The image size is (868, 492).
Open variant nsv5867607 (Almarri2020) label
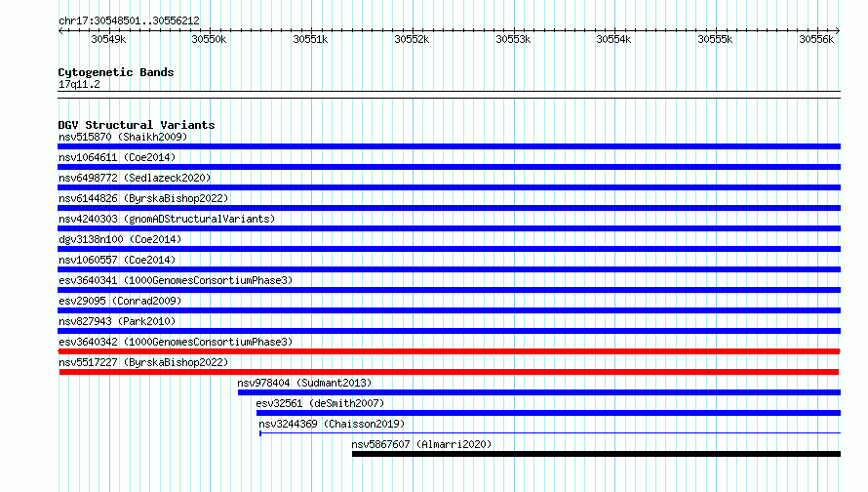[x=421, y=444]
